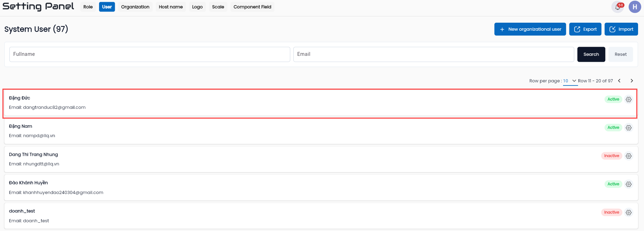Focus the Fullname search field

150,54
